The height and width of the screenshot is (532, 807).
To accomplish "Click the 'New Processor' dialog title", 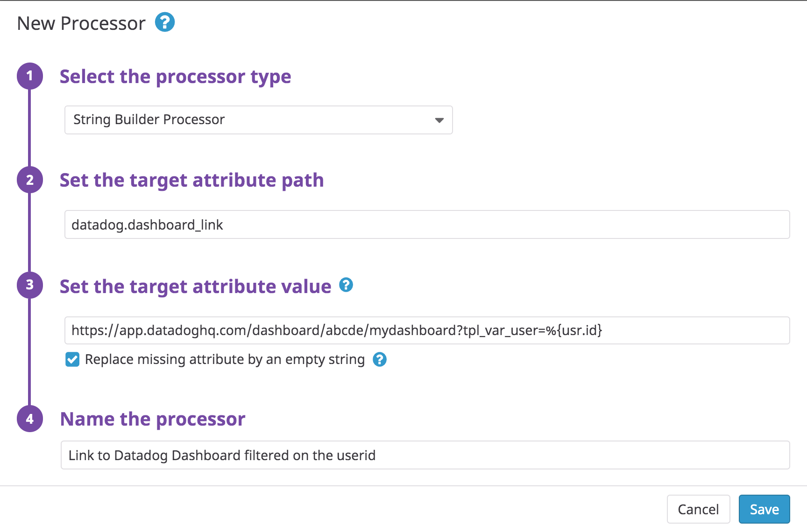I will pos(81,23).
